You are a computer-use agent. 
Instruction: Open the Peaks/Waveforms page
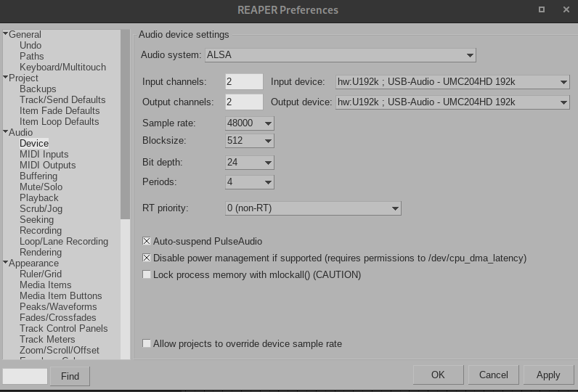click(x=58, y=306)
